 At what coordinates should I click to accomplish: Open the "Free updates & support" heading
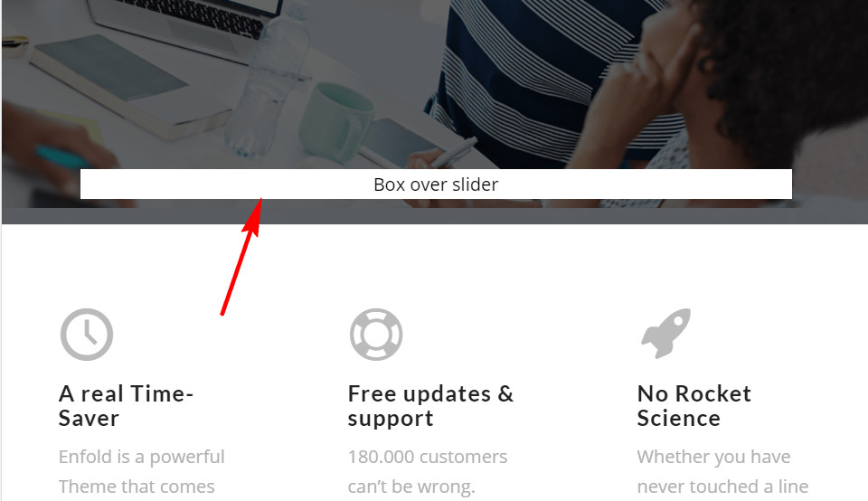430,406
